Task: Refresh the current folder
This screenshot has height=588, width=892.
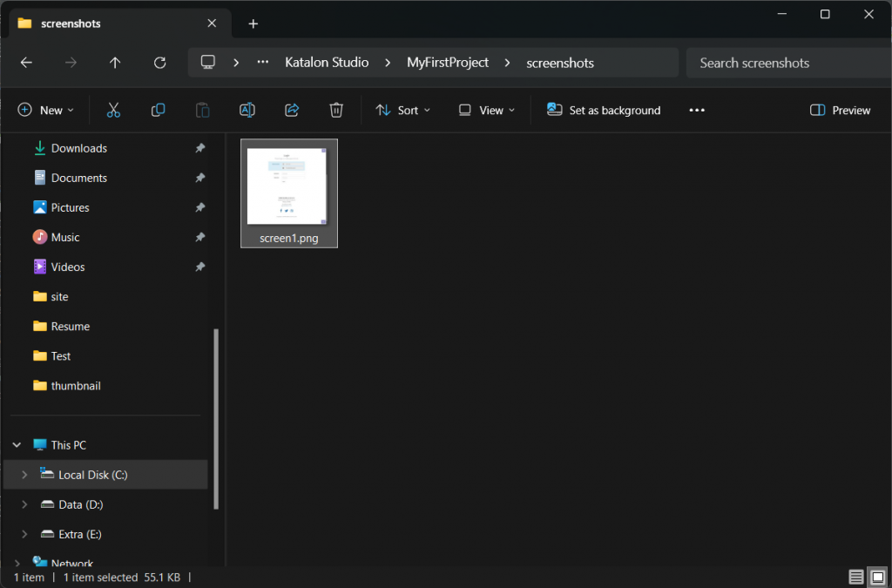Action: pyautogui.click(x=160, y=63)
